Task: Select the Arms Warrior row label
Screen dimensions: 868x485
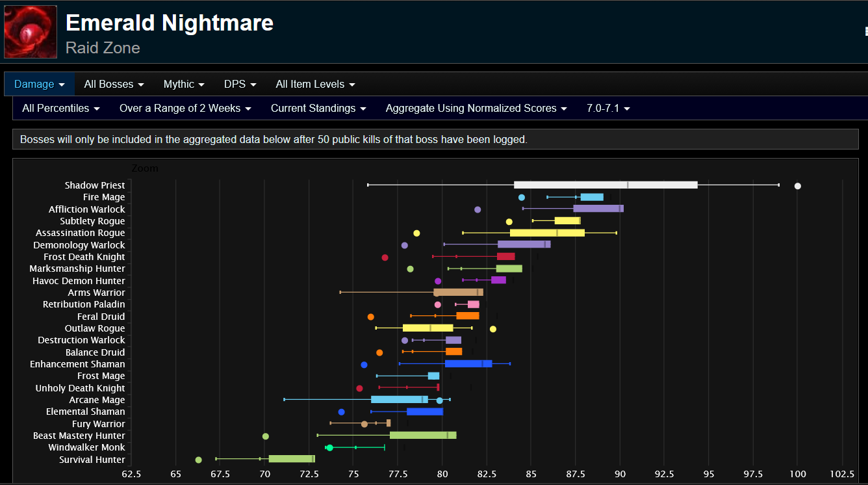Action: click(97, 293)
